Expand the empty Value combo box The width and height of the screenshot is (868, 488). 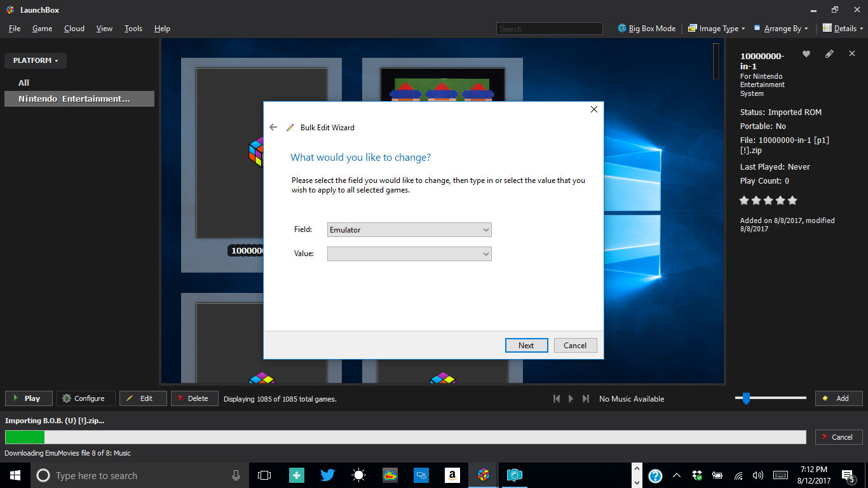click(x=409, y=254)
